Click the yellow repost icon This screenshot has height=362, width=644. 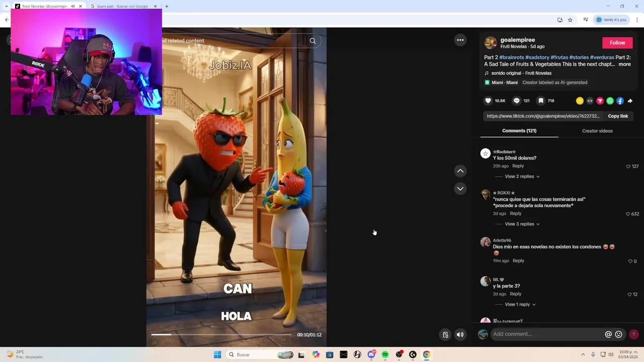pyautogui.click(x=580, y=101)
